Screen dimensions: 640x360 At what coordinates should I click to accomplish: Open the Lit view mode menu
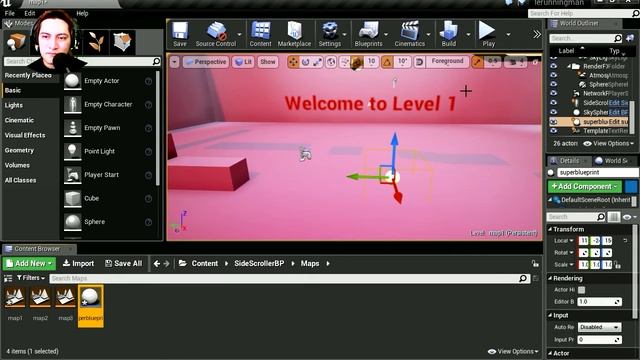243,62
